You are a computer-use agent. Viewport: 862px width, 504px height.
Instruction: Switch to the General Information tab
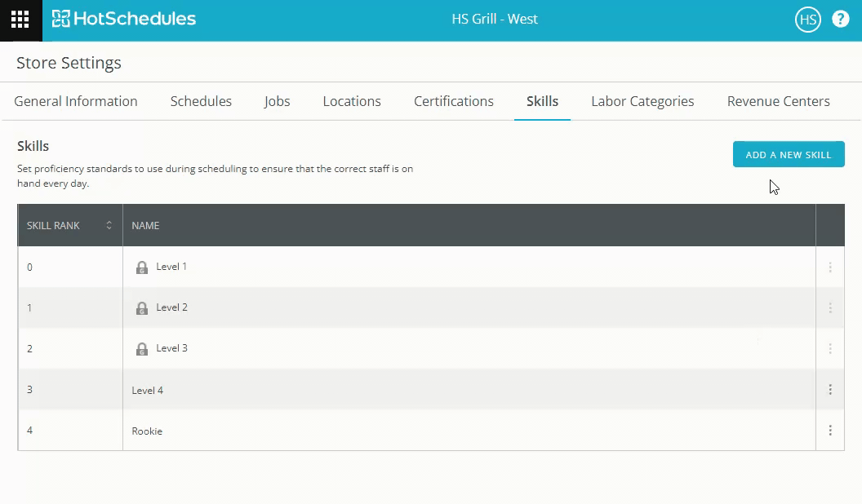pyautogui.click(x=76, y=101)
